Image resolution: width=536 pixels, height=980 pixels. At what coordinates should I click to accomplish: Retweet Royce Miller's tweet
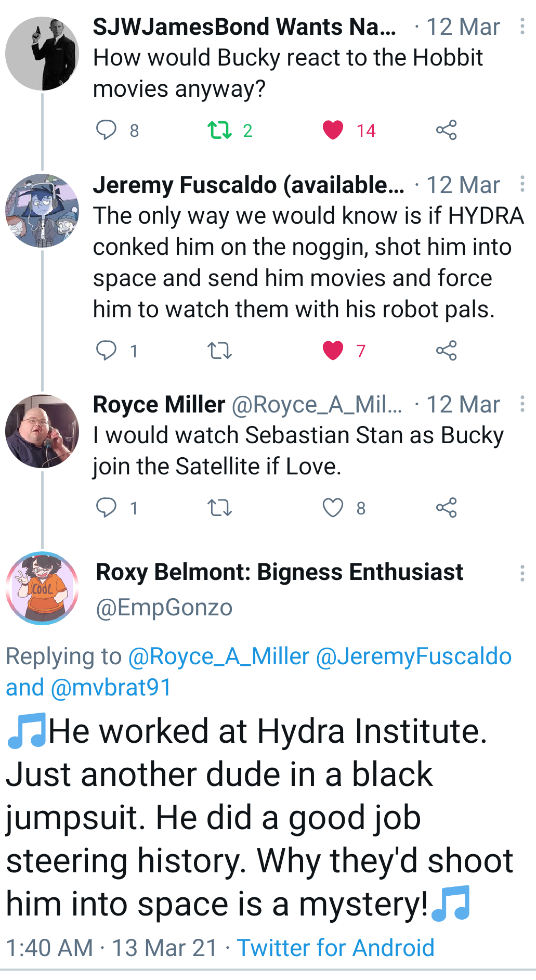pyautogui.click(x=219, y=508)
